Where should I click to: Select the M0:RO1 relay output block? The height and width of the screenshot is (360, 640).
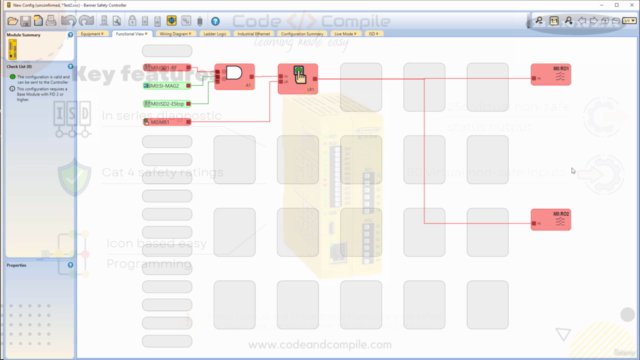(551, 74)
